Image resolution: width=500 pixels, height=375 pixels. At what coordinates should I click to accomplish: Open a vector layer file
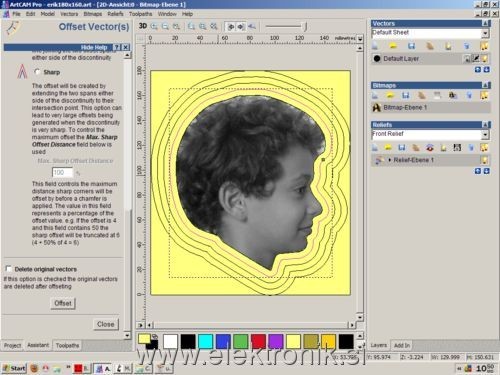pos(393,46)
